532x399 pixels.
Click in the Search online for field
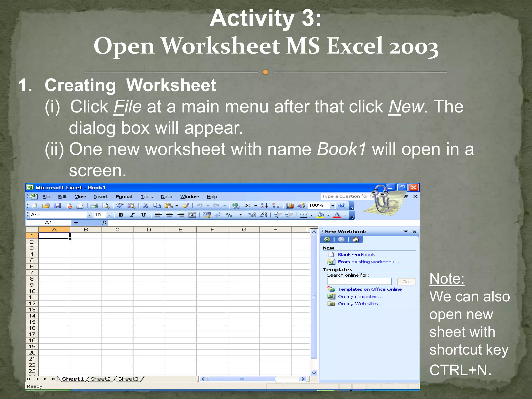[x=360, y=282]
